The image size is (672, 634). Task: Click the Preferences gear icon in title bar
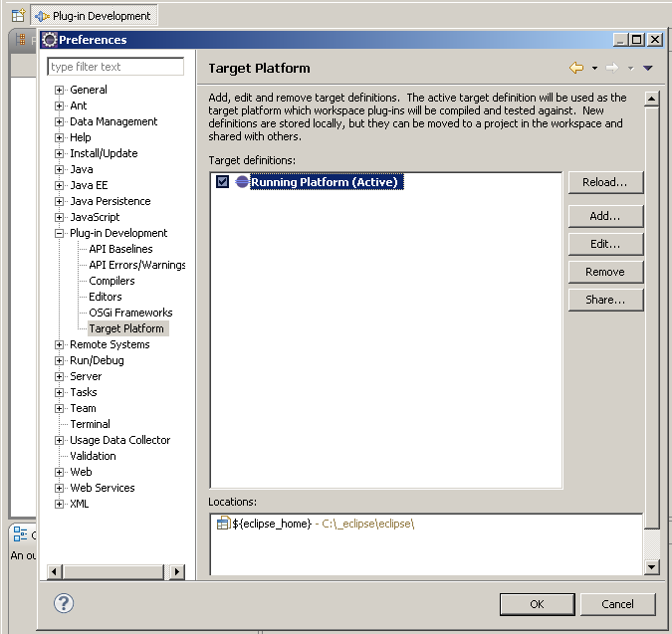50,40
